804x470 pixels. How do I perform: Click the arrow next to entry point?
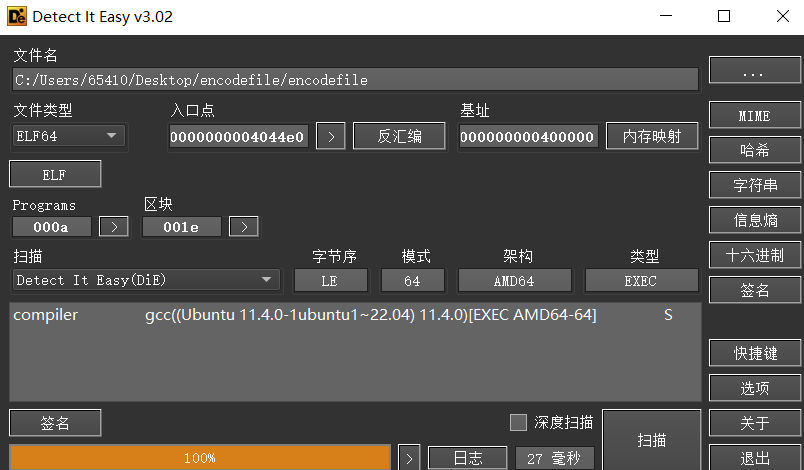pyautogui.click(x=331, y=136)
